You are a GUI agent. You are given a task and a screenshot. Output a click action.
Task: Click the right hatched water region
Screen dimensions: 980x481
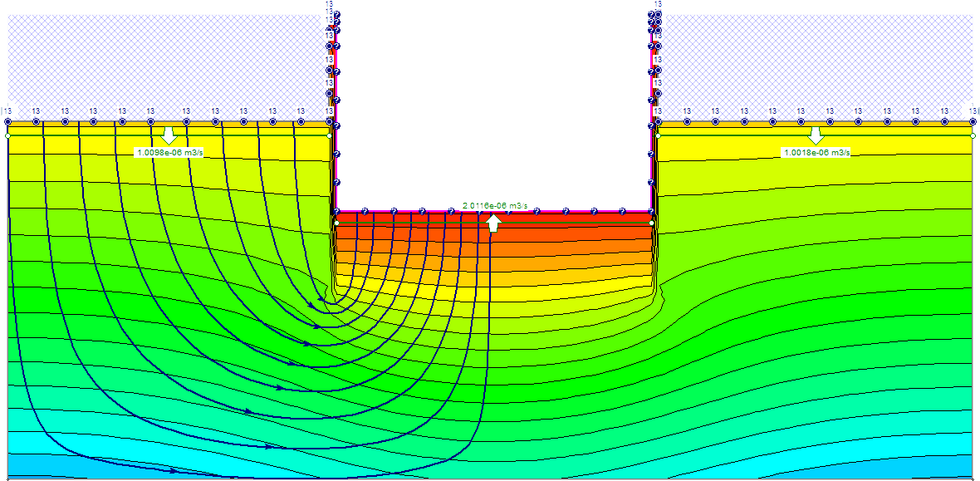pos(814,58)
